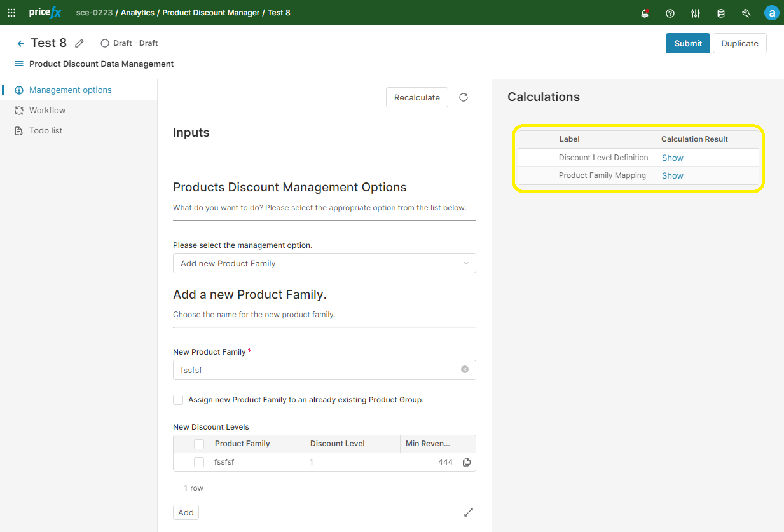The width and height of the screenshot is (784, 532).
Task: Click the refresh icon next to Recalculate
Action: (464, 97)
